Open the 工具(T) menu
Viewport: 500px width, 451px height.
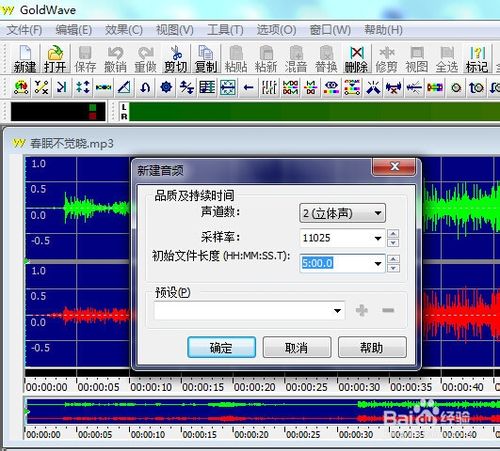click(225, 30)
